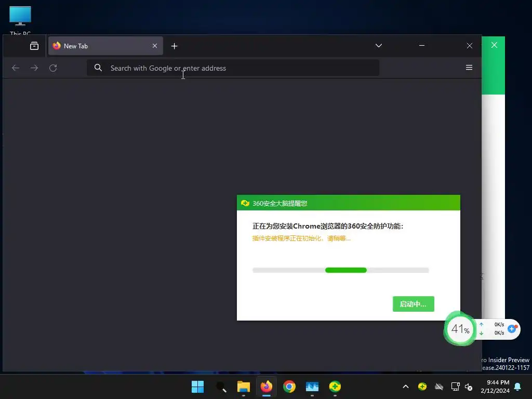Open File Explorer from taskbar
Viewport: 532px width, 399px height.
pyautogui.click(x=244, y=387)
